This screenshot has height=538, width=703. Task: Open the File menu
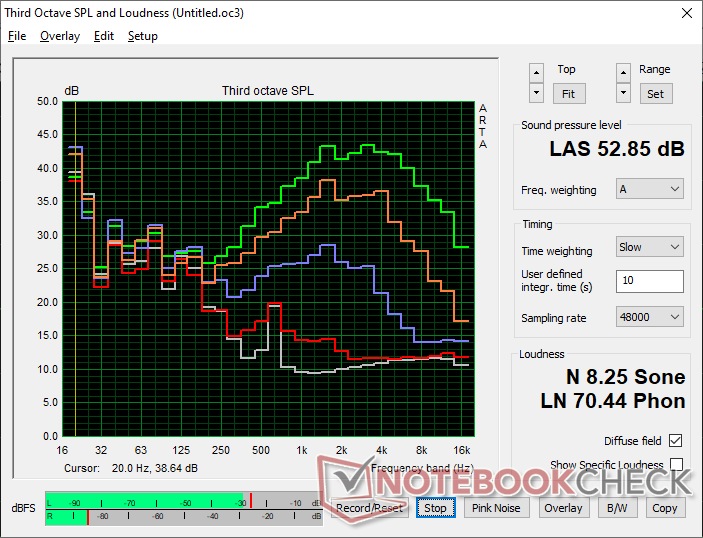pyautogui.click(x=17, y=36)
